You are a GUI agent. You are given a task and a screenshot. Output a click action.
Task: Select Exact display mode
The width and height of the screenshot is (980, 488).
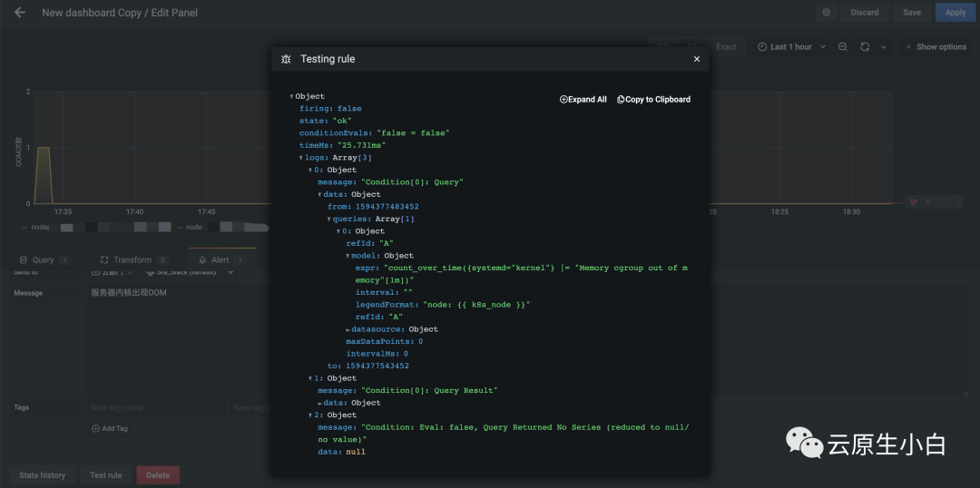726,47
